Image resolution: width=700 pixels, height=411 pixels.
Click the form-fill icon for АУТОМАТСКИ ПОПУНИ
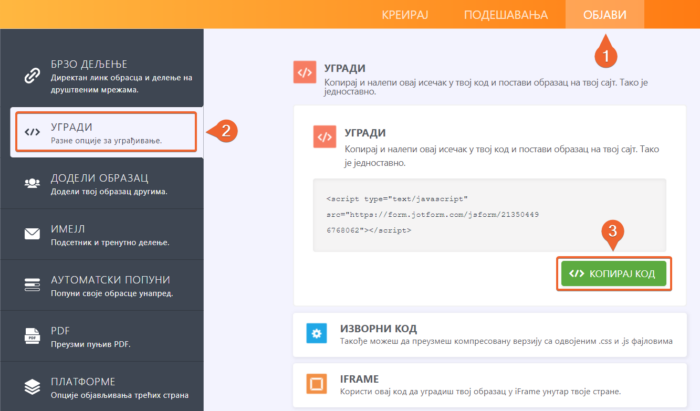(x=32, y=285)
